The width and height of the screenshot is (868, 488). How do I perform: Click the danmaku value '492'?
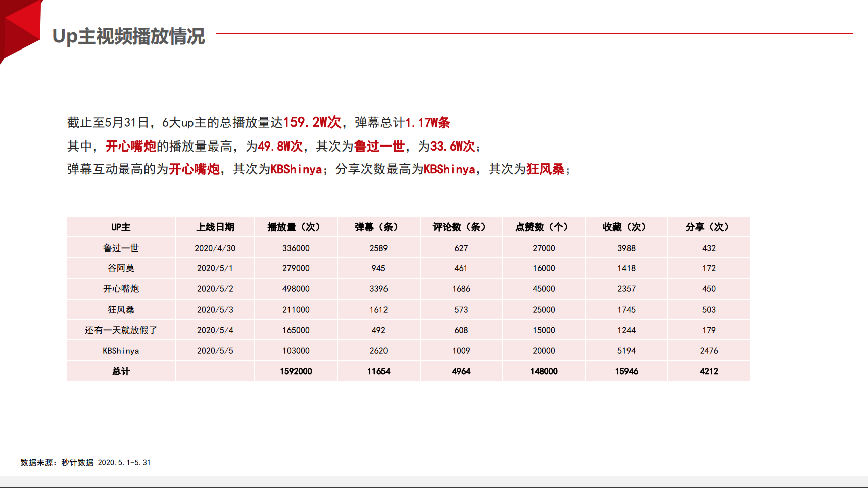coord(378,330)
